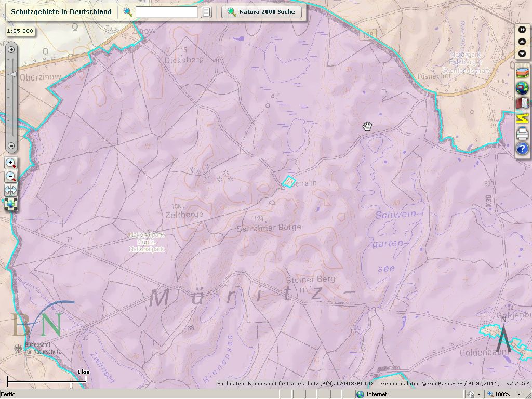
Task: Select the yellow measure tool icon
Action: [x=522, y=118]
